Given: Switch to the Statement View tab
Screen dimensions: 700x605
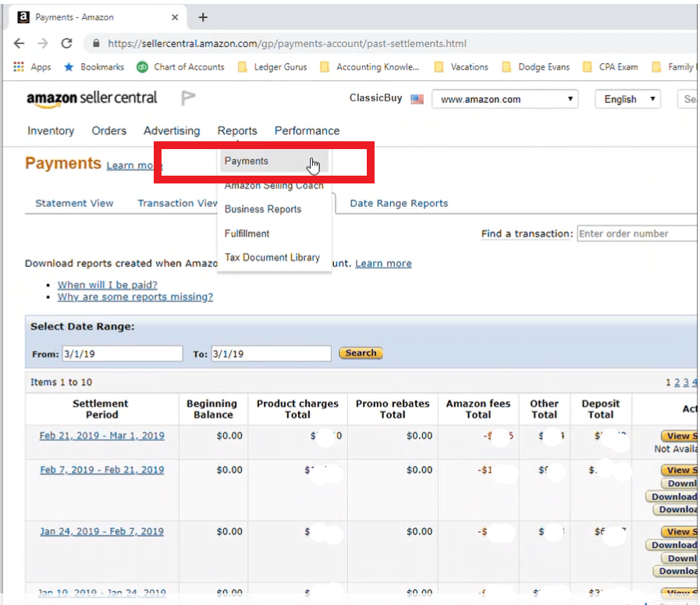Looking at the screenshot, I should coord(74,204).
